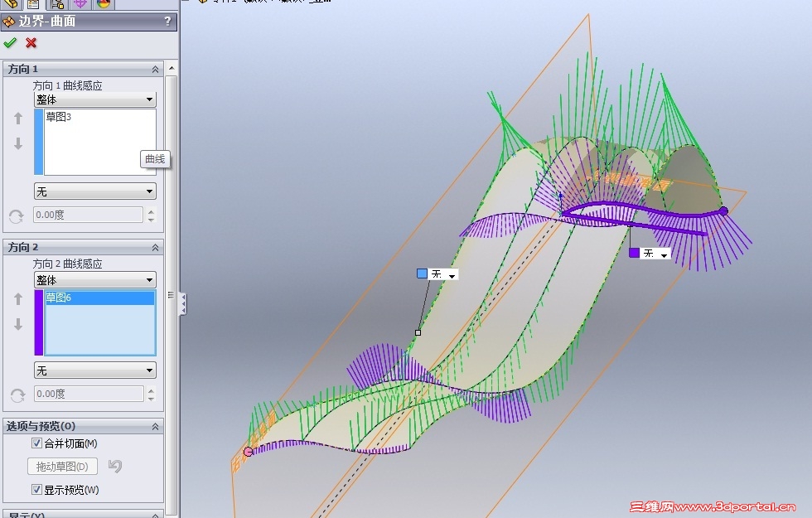This screenshot has height=518, width=812.
Task: Cancel the boundary surface with red X
Action: point(31,43)
